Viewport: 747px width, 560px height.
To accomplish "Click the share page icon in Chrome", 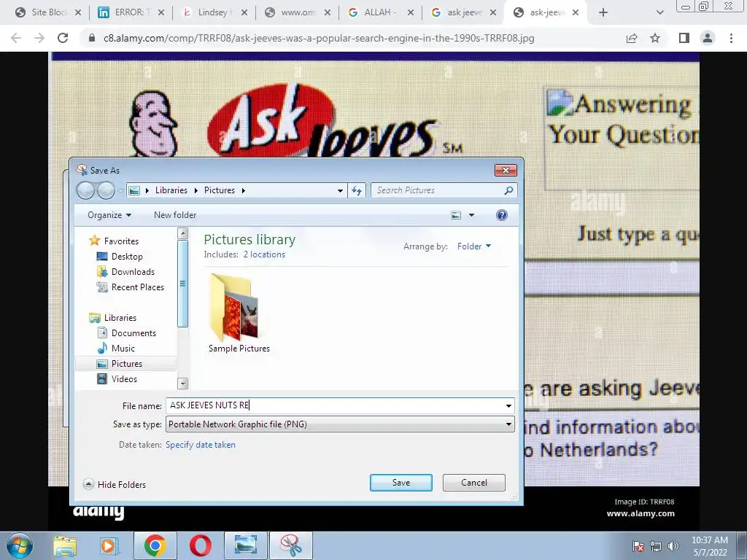I will (x=631, y=38).
